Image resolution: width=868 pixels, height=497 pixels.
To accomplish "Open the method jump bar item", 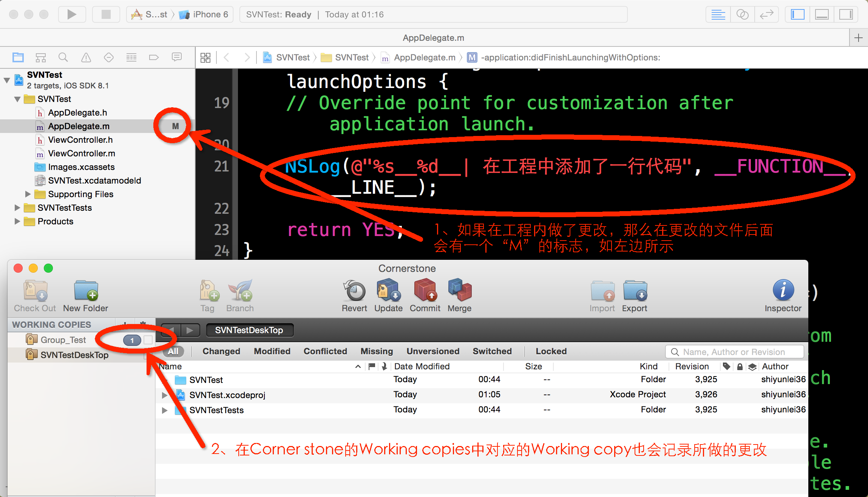I will pyautogui.click(x=564, y=57).
